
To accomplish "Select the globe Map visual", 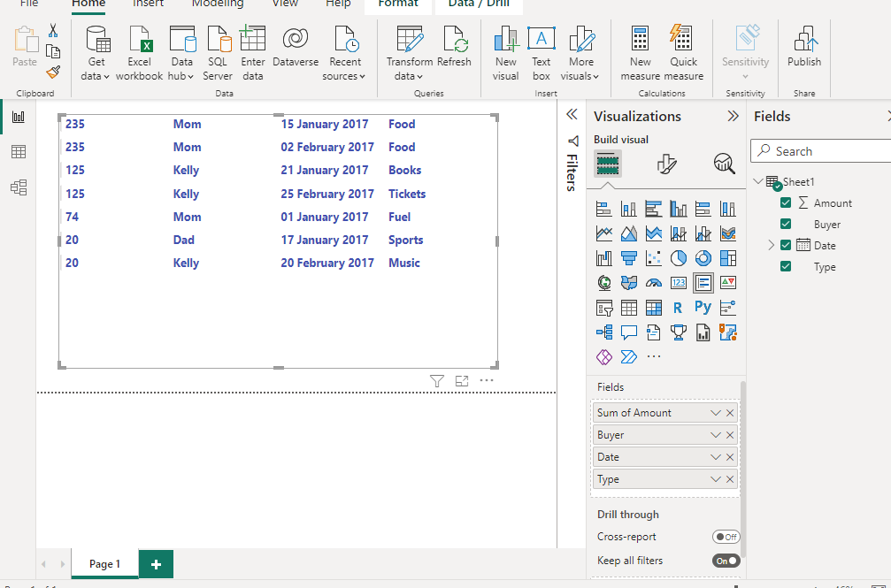I will tap(604, 283).
